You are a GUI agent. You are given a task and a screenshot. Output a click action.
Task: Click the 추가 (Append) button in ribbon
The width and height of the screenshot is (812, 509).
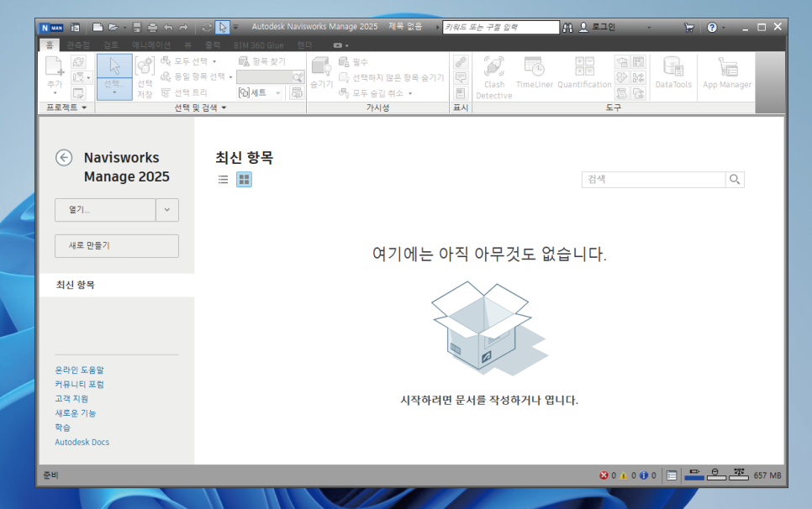(55, 75)
